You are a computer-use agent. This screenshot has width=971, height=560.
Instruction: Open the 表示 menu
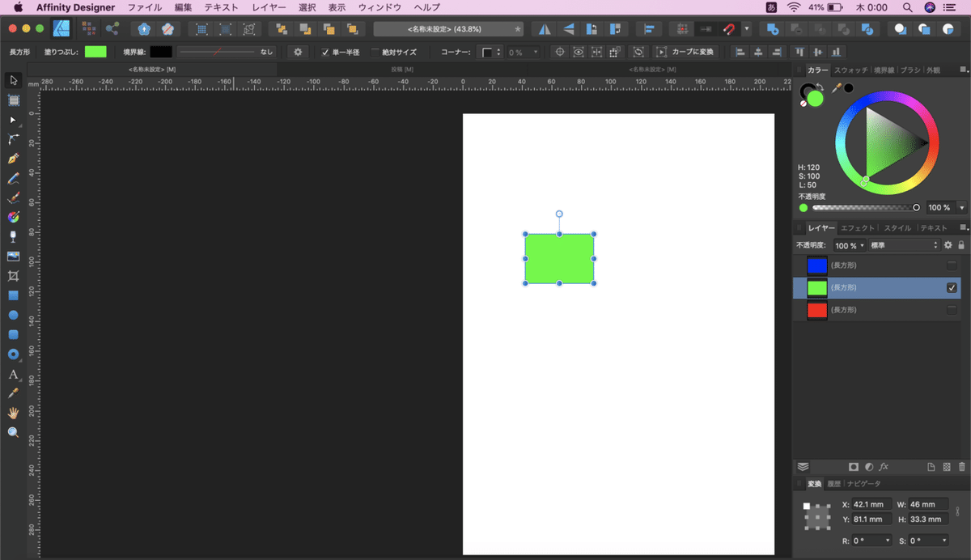(x=337, y=7)
